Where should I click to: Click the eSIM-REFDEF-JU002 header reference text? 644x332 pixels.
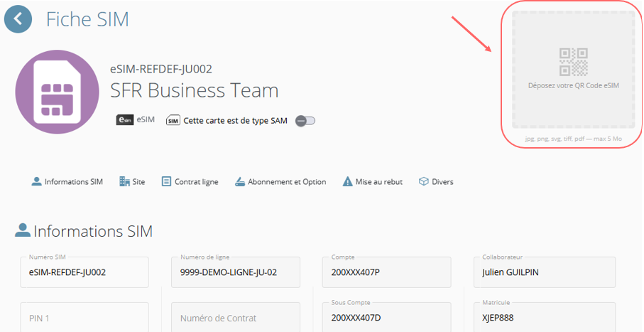(161, 69)
